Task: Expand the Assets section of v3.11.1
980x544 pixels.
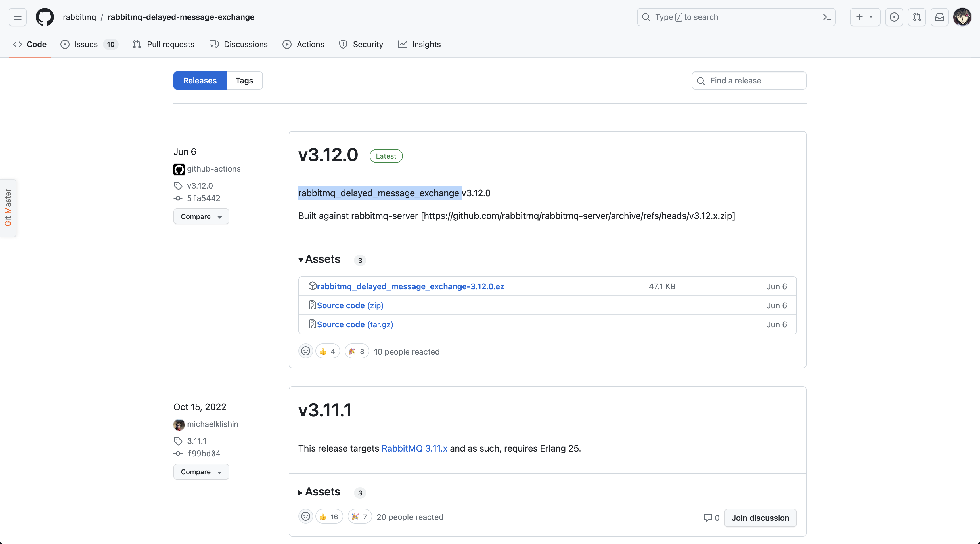Action: (320, 492)
